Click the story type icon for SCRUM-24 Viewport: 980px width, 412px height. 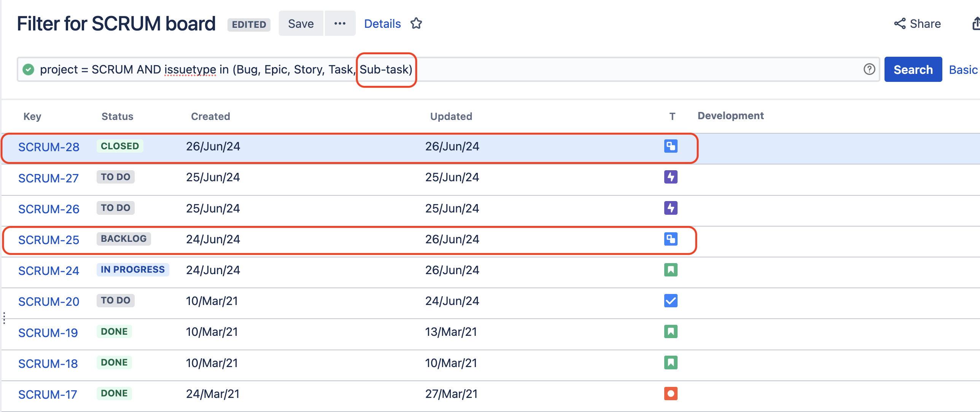point(670,270)
